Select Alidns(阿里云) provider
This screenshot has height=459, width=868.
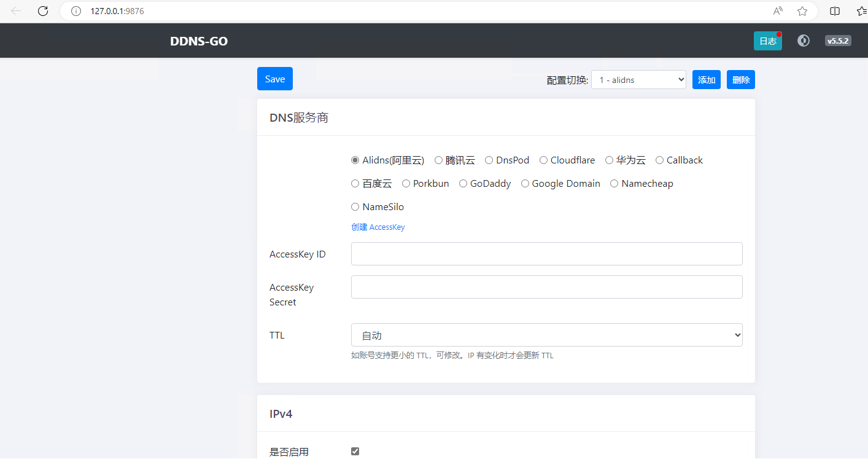pyautogui.click(x=355, y=160)
